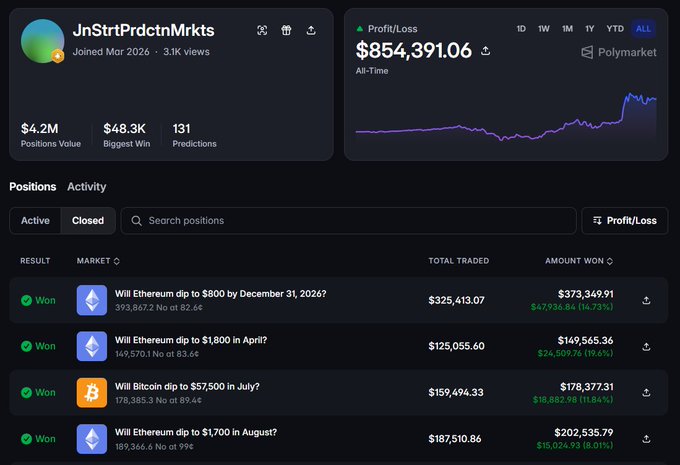680x465 pixels.
Task: Select the 1W chart range
Action: pyautogui.click(x=544, y=29)
